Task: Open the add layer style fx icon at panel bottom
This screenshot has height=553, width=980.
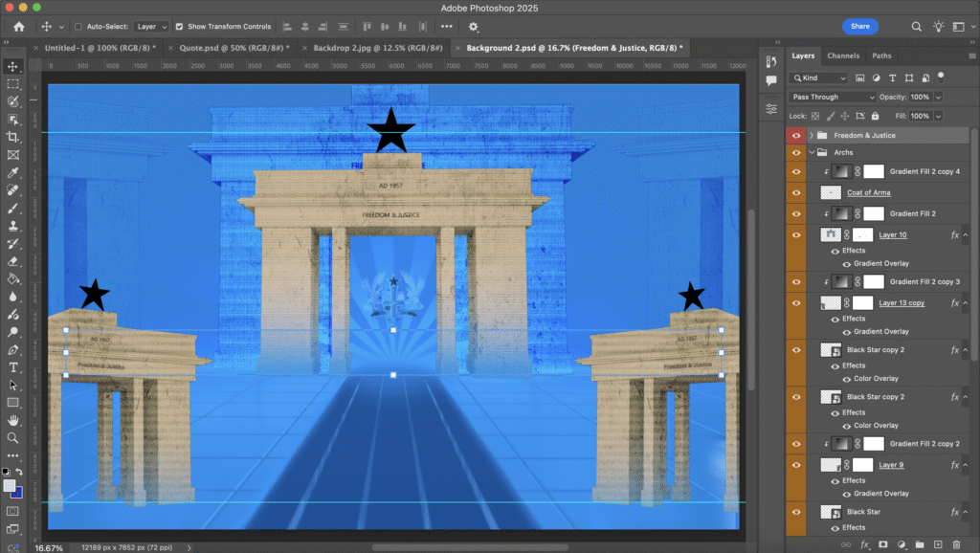Action: 864,545
